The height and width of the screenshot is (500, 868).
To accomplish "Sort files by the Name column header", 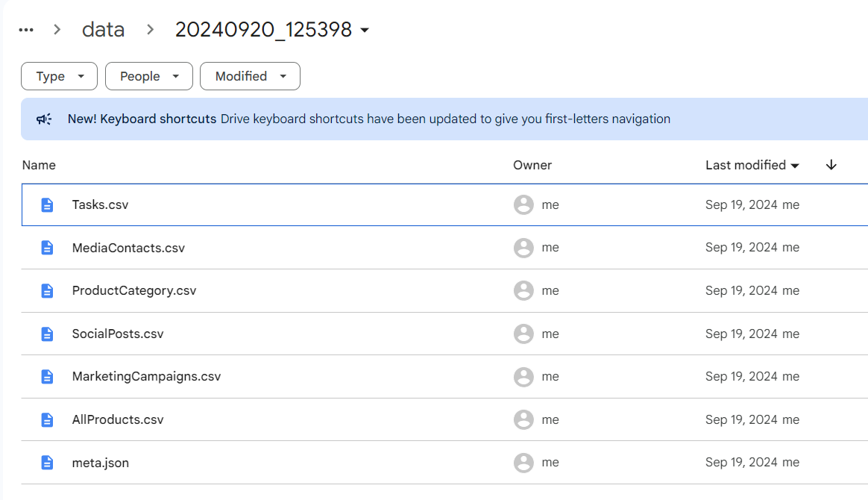I will coord(39,165).
